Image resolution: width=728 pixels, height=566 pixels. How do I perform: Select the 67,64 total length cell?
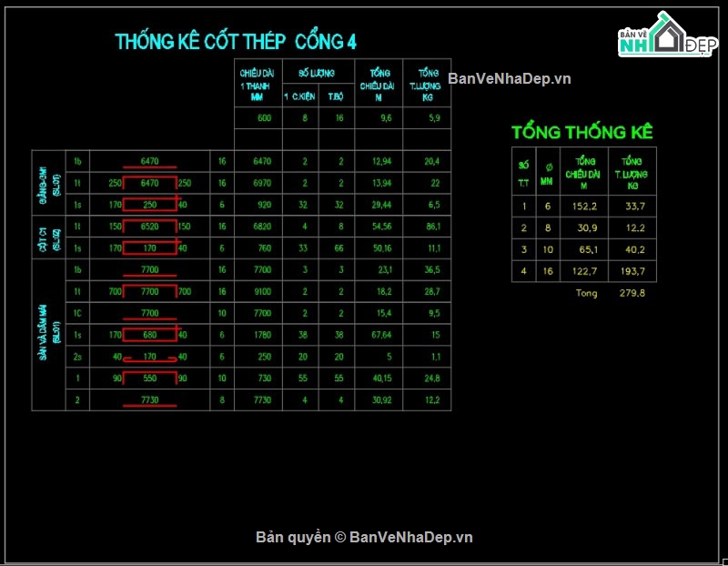pos(381,335)
